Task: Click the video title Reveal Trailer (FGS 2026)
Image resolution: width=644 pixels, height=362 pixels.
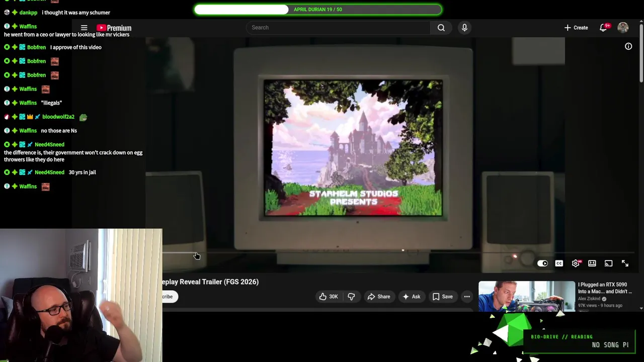Action: pyautogui.click(x=210, y=282)
